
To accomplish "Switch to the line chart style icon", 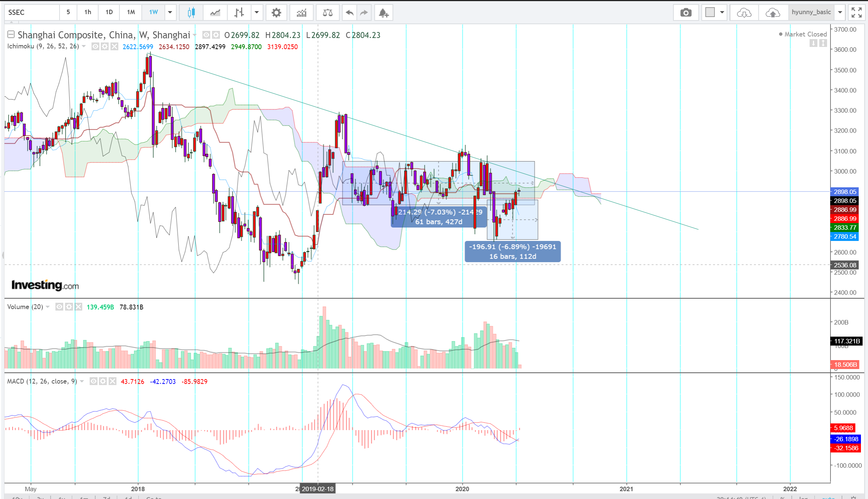I will tap(215, 13).
